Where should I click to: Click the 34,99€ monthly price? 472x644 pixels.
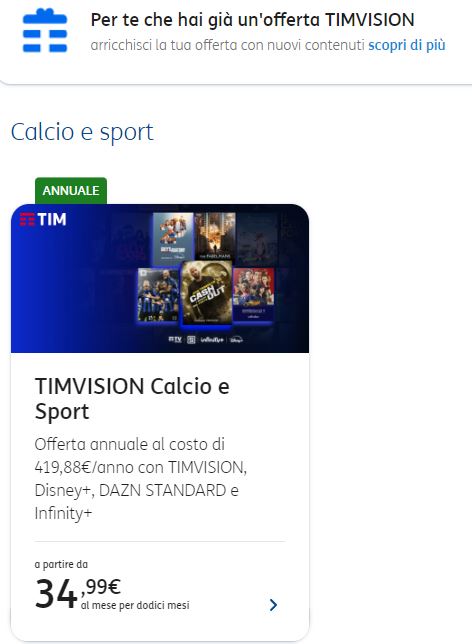tap(78, 593)
